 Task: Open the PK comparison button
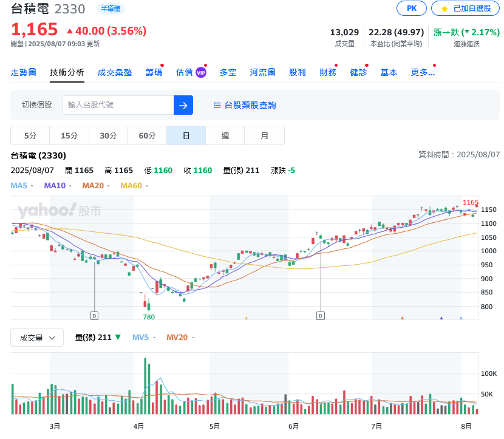pyautogui.click(x=412, y=9)
